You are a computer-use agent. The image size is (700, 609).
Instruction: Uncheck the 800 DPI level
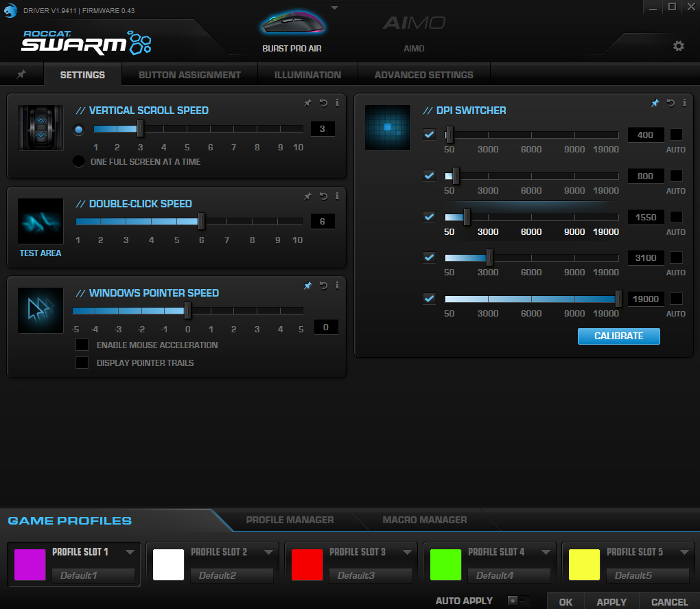pyautogui.click(x=429, y=176)
